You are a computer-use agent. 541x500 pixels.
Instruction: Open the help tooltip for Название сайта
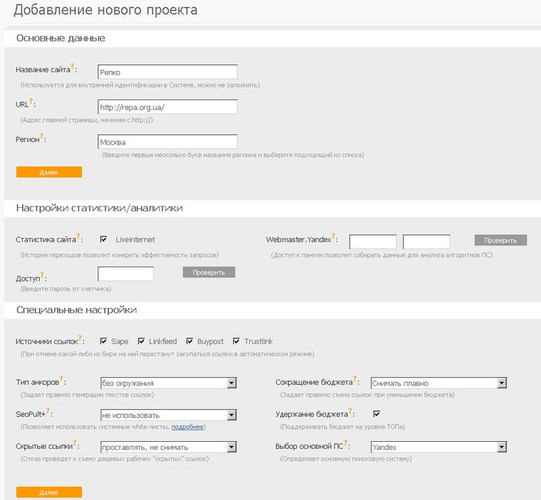pyautogui.click(x=72, y=66)
